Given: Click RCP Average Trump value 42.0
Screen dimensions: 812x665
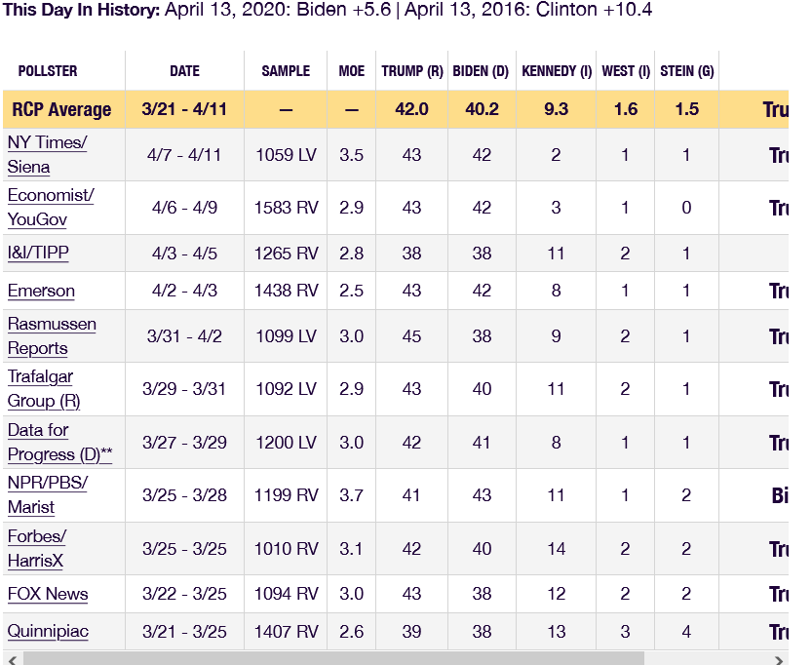Looking at the screenshot, I should (x=411, y=109).
